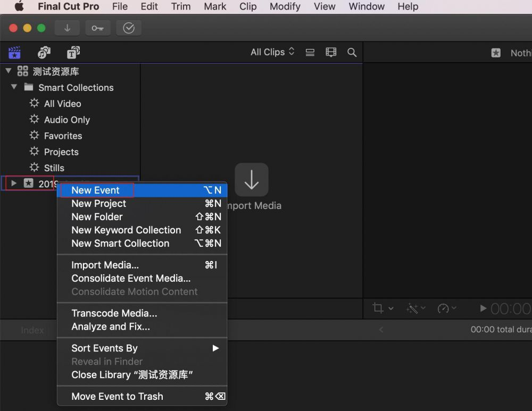This screenshot has height=411, width=532.
Task: Open the All Clips filter dropdown
Action: pos(272,52)
